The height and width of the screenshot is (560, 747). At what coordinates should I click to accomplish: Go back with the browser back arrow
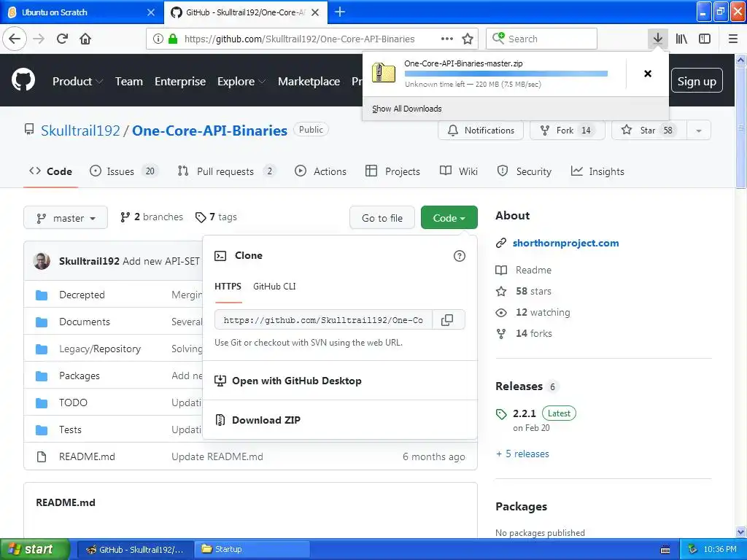pyautogui.click(x=15, y=39)
